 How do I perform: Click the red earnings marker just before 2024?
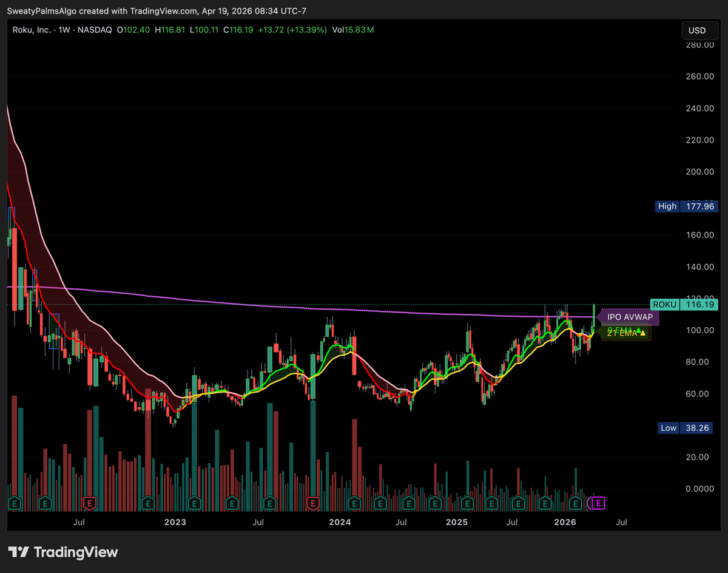tap(313, 503)
